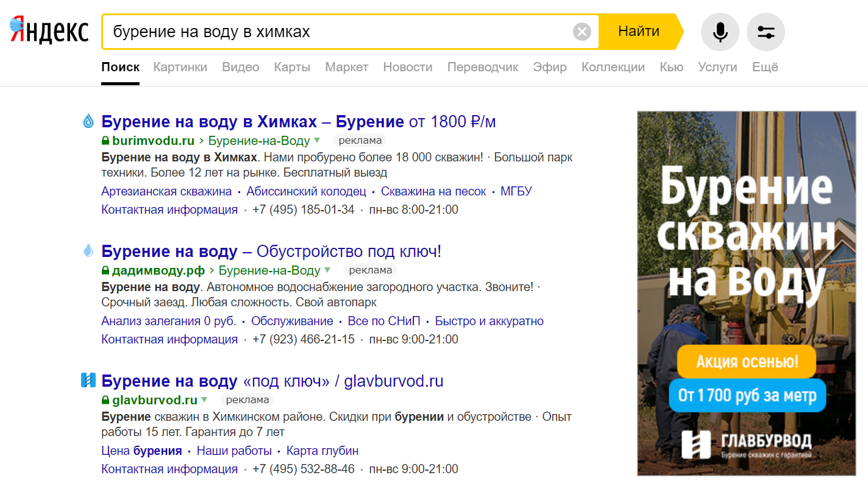Open Бурение-на-Воду path after burimvodu.ru
Screen dimensions: 868x489
(x=259, y=141)
